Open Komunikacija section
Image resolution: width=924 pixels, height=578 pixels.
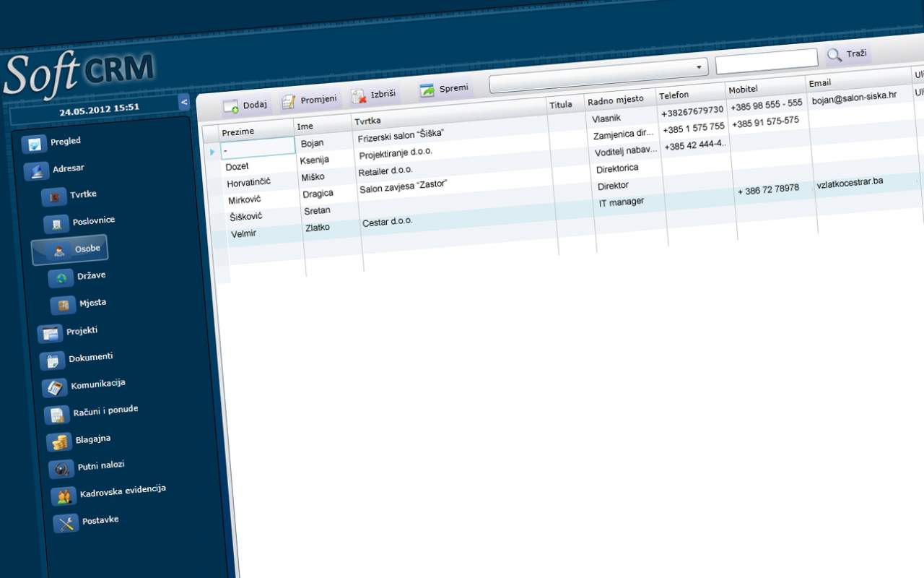[x=98, y=384]
